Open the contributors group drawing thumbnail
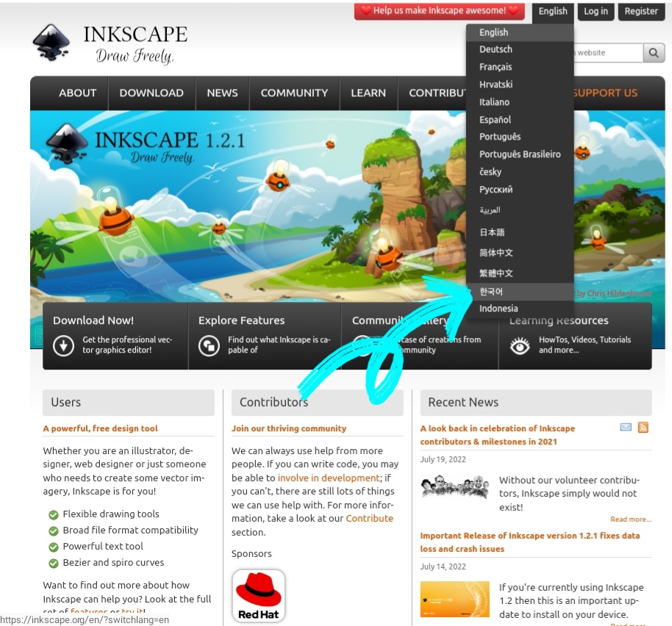This screenshot has height=626, width=672. click(454, 487)
